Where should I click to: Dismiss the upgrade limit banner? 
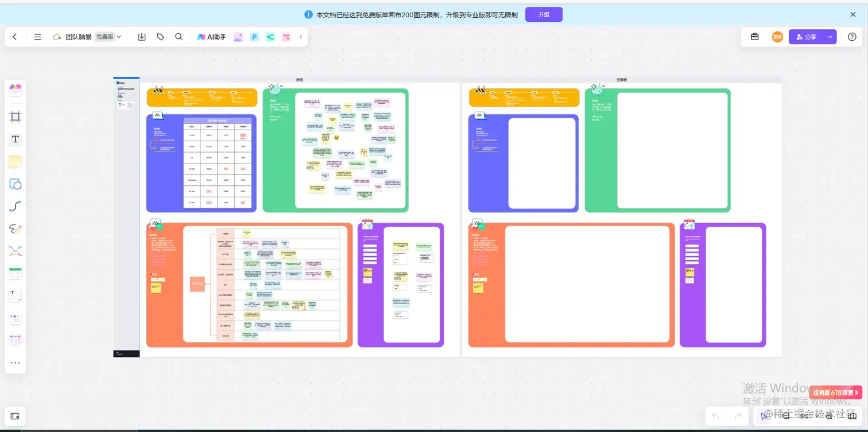point(853,14)
